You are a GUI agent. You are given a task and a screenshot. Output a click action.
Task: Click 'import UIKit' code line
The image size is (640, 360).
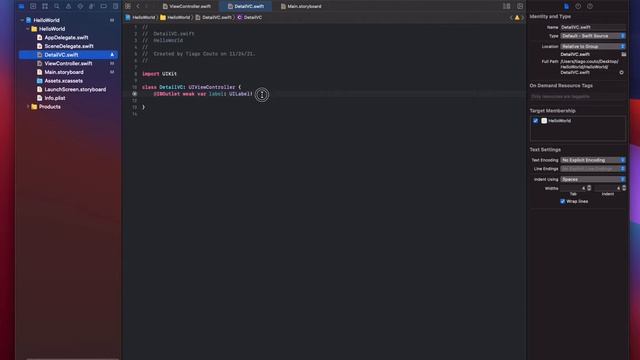click(160, 74)
